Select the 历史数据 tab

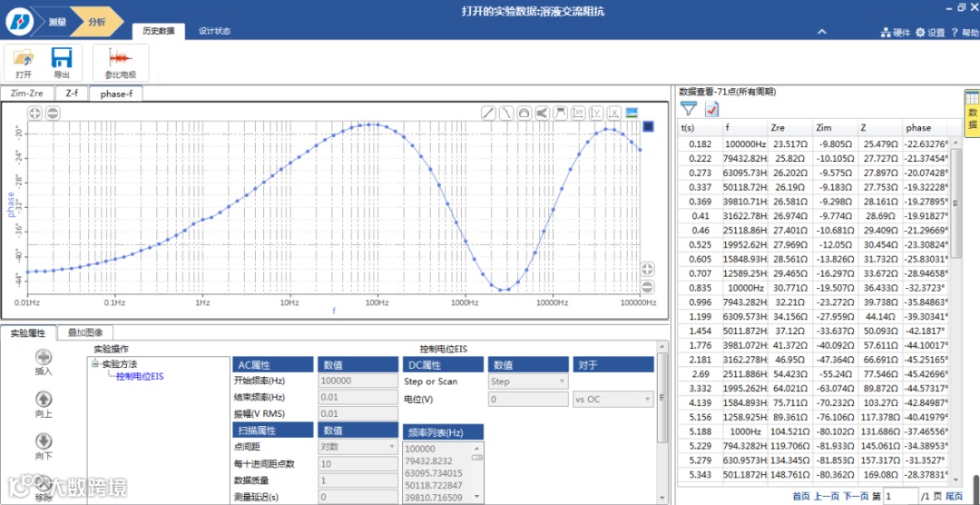[x=159, y=31]
